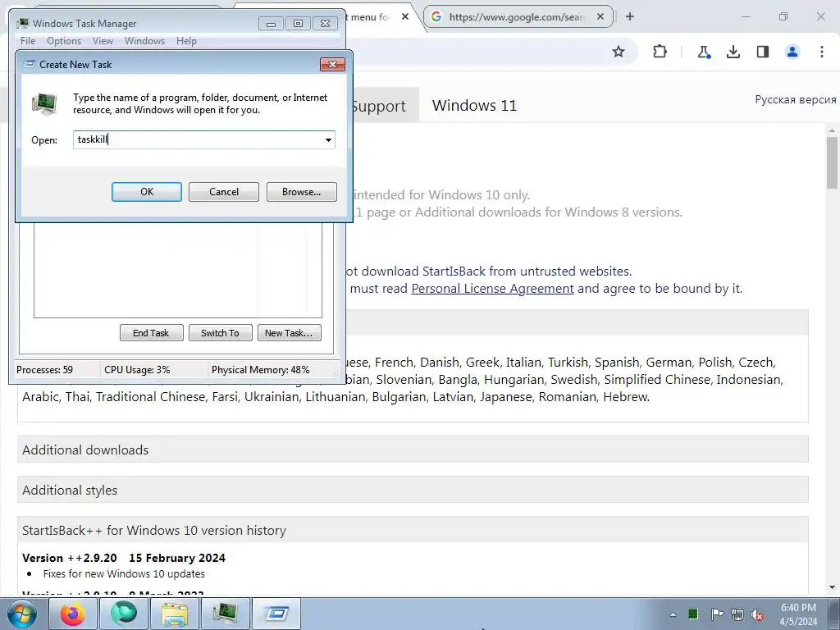Image resolution: width=840 pixels, height=630 pixels.
Task: Show hidden tray icons arrow
Action: point(673,614)
